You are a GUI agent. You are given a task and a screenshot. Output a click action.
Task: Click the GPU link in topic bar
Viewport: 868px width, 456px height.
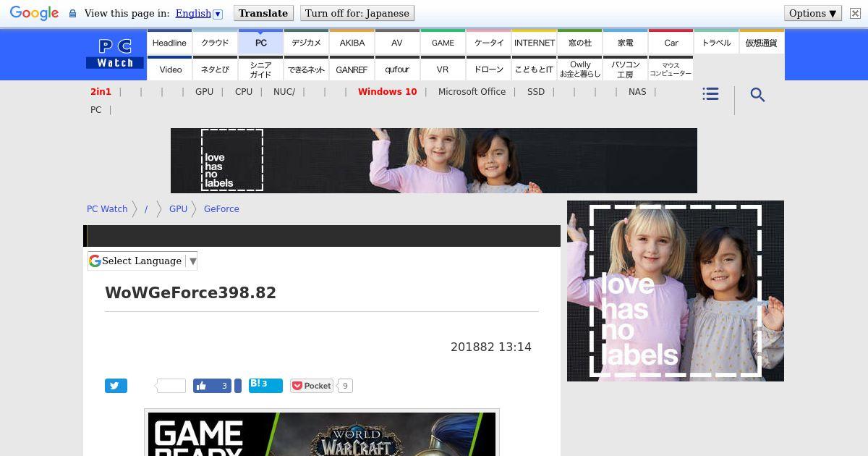(x=204, y=92)
